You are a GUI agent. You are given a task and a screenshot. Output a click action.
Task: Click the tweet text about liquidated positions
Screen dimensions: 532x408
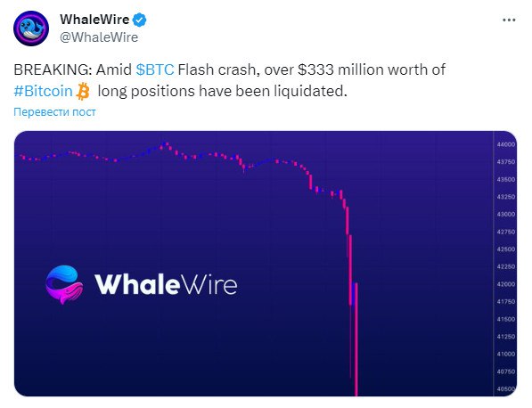tap(229, 80)
